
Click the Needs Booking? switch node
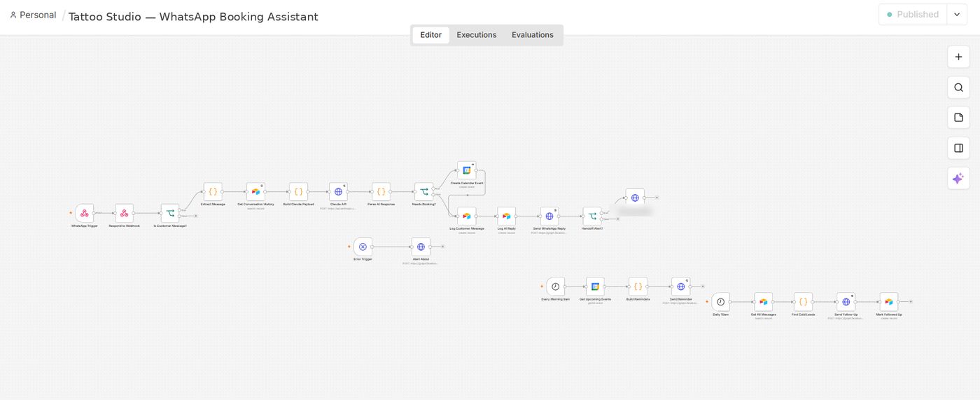pyautogui.click(x=423, y=191)
